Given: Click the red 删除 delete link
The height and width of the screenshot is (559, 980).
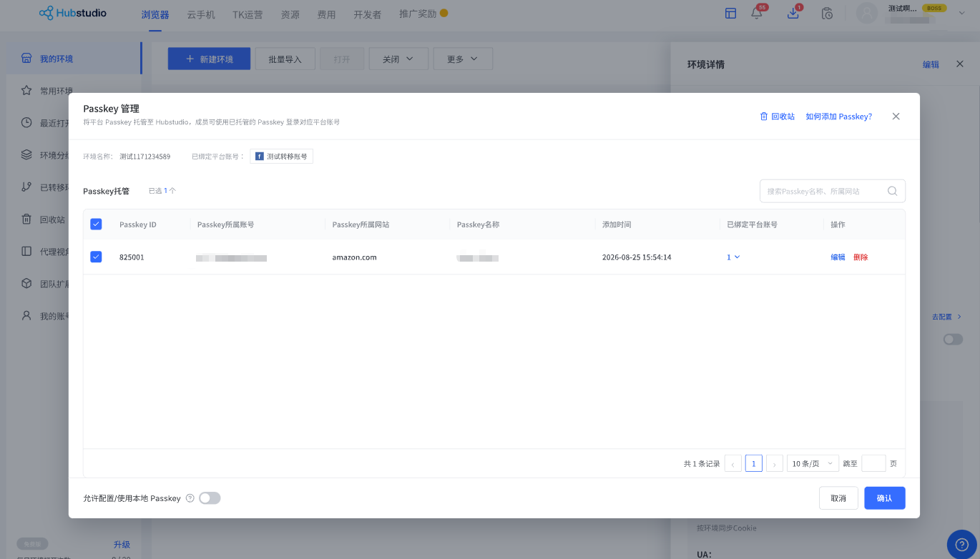Looking at the screenshot, I should 861,257.
